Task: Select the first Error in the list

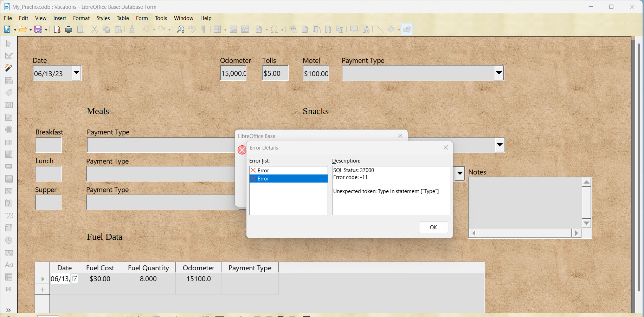Action: (x=263, y=170)
